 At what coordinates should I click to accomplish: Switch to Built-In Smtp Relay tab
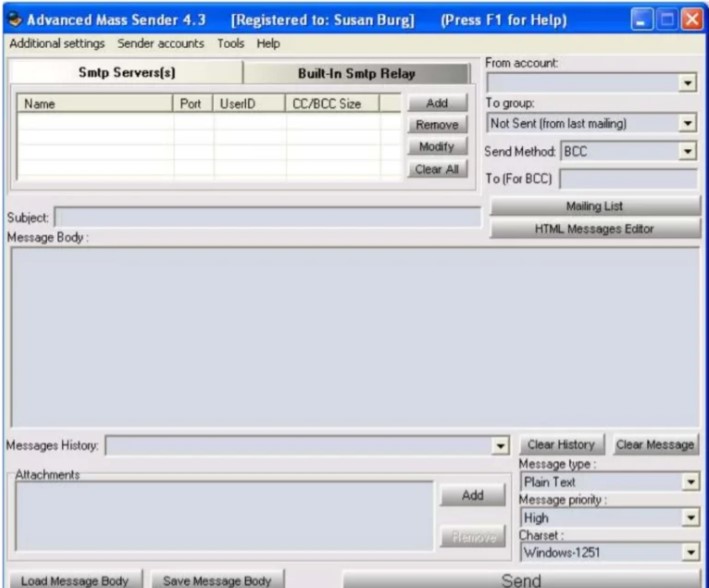(x=356, y=73)
